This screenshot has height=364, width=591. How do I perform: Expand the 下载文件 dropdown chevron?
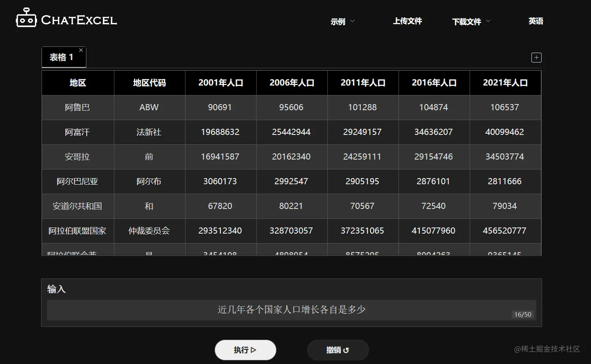(x=488, y=21)
